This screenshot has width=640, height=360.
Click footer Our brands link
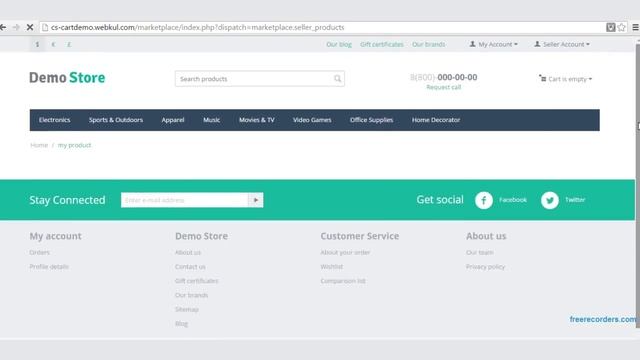tap(191, 295)
